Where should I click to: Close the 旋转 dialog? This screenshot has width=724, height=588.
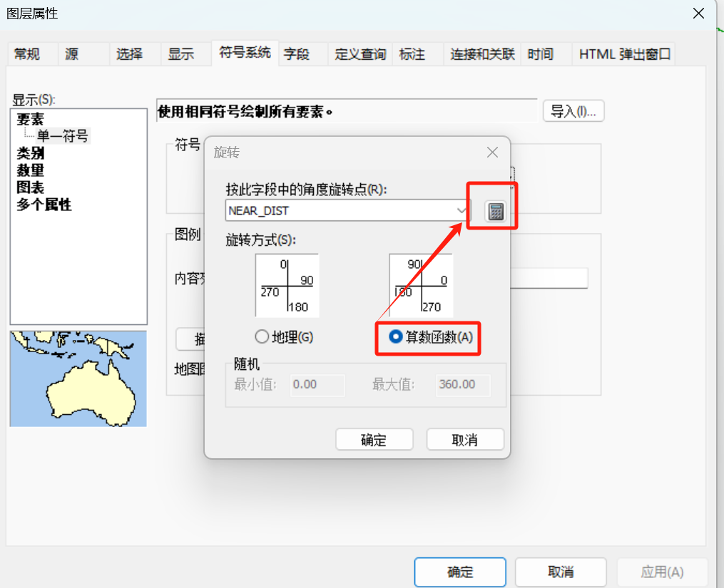click(491, 152)
